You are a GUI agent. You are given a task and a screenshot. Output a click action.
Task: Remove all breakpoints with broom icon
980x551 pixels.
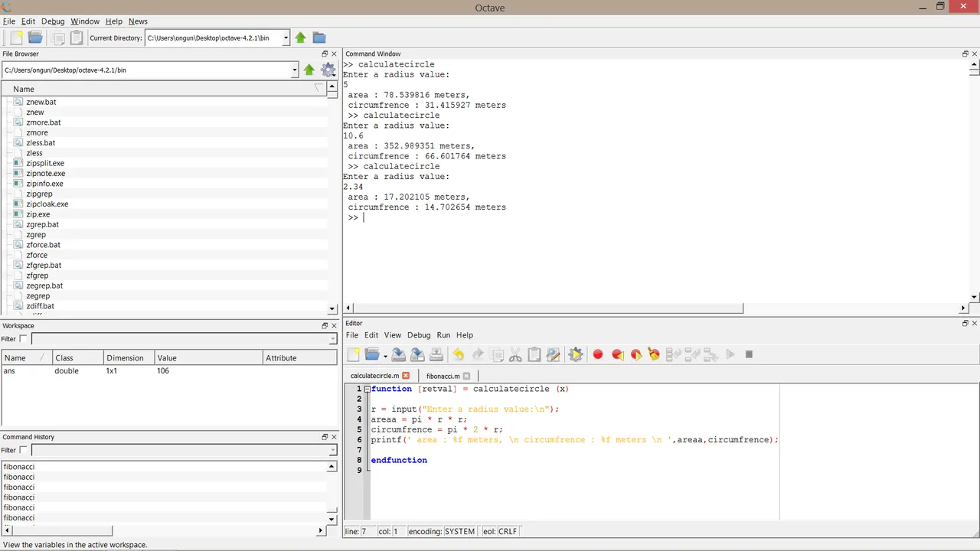coord(654,354)
